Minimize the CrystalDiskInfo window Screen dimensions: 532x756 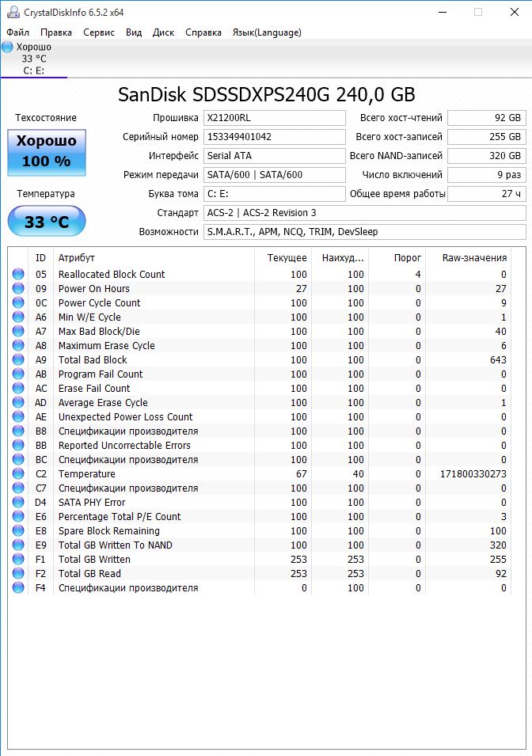tap(443, 12)
